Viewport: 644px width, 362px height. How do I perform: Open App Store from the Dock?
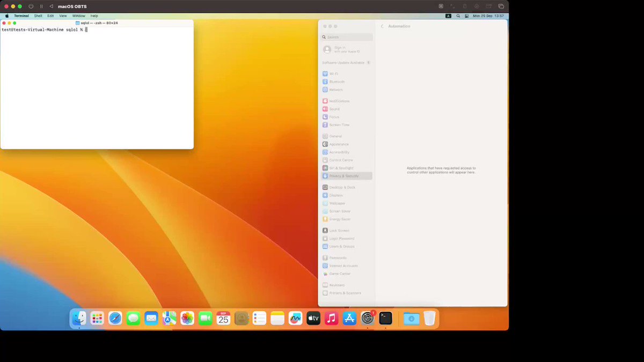pos(349,319)
